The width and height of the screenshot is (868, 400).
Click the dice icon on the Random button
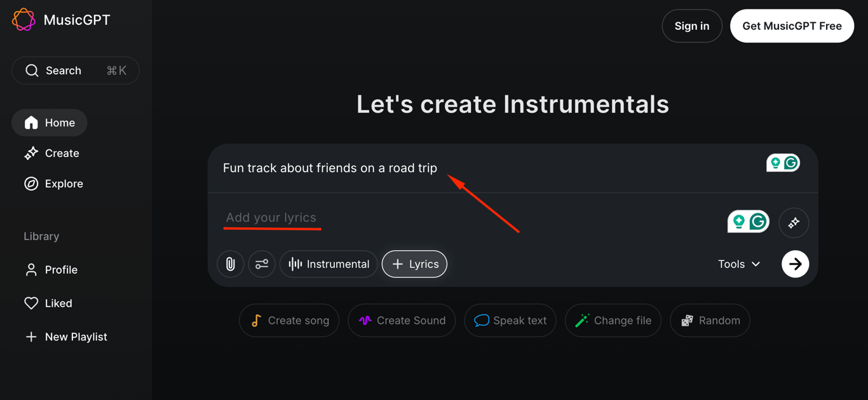point(688,320)
